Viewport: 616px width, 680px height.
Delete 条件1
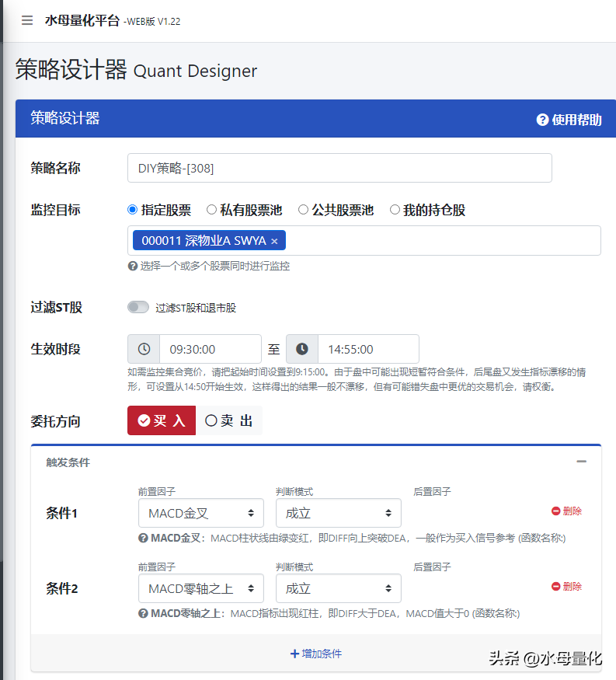coord(566,511)
